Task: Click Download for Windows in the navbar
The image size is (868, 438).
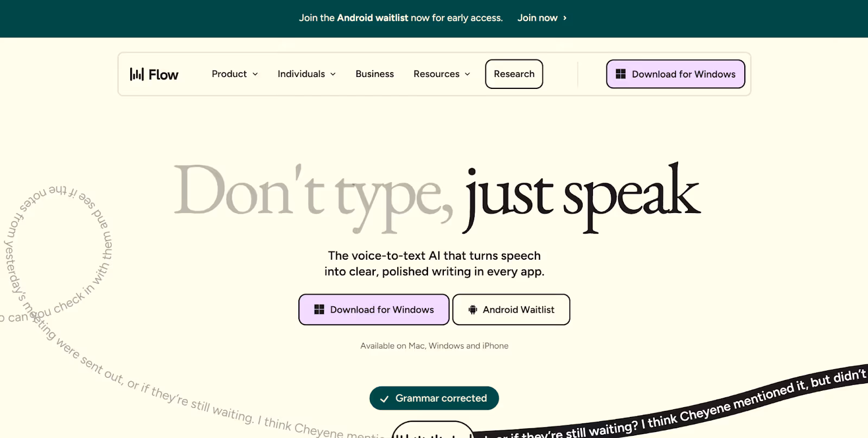Action: (675, 74)
